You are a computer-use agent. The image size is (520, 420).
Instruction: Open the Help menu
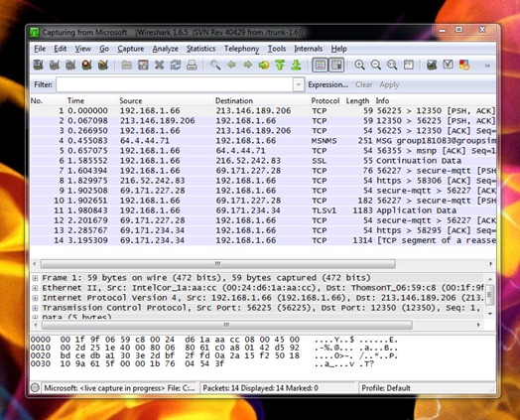[338, 49]
